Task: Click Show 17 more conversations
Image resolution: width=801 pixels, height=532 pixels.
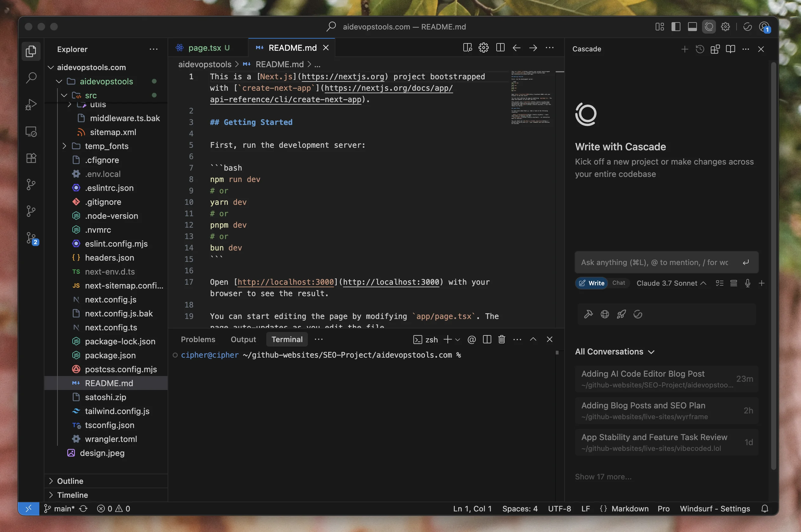Action: pyautogui.click(x=603, y=476)
